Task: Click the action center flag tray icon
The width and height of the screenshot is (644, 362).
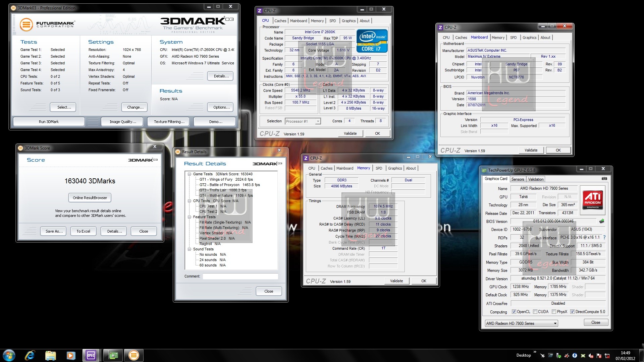Action: 599,356
